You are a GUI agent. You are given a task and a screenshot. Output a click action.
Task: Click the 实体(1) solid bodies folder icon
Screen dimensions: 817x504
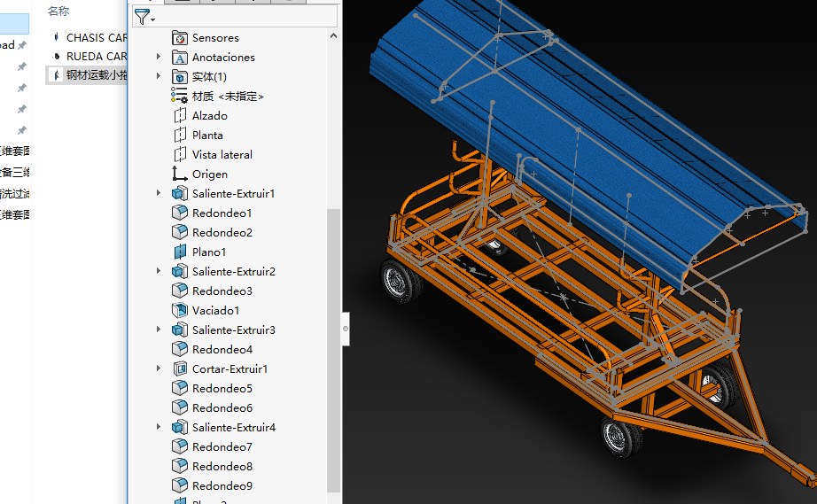(179, 77)
